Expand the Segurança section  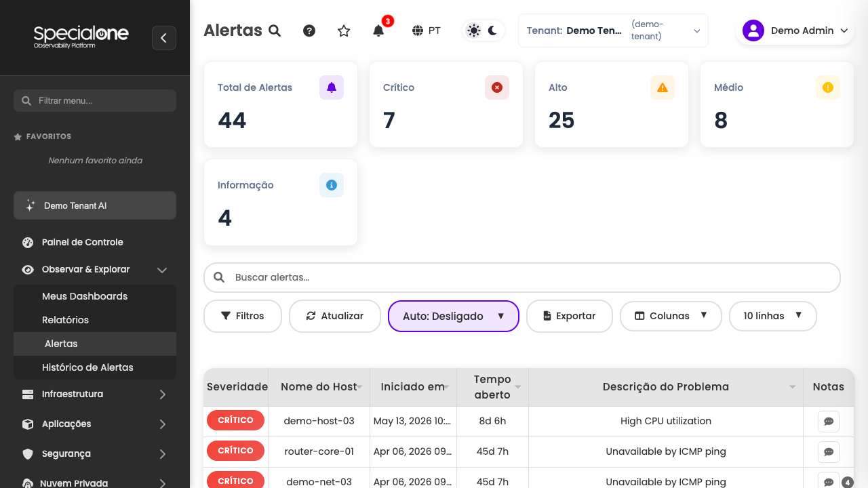click(95, 453)
